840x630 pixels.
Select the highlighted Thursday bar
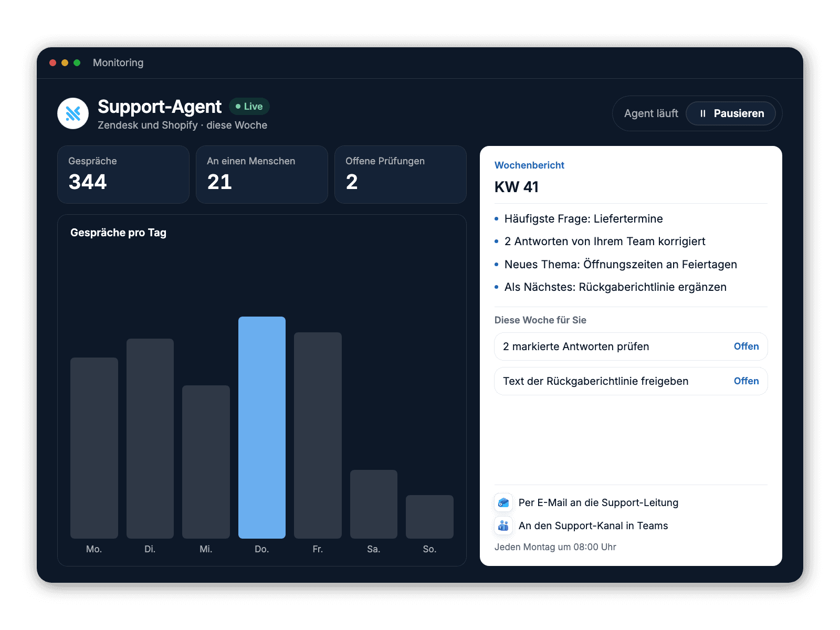pyautogui.click(x=262, y=427)
